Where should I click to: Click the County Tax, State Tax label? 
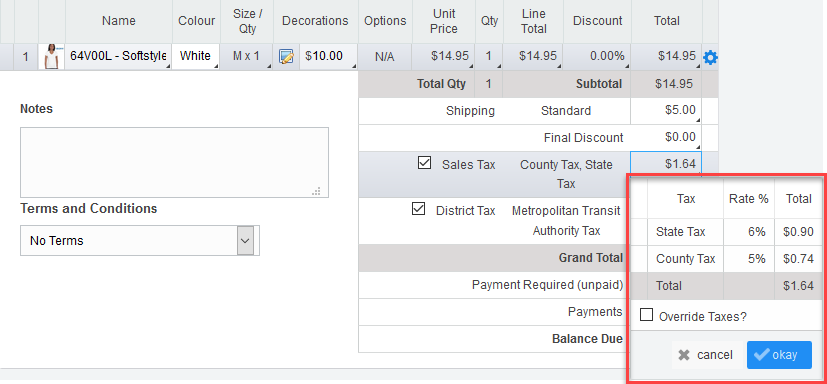pos(566,174)
